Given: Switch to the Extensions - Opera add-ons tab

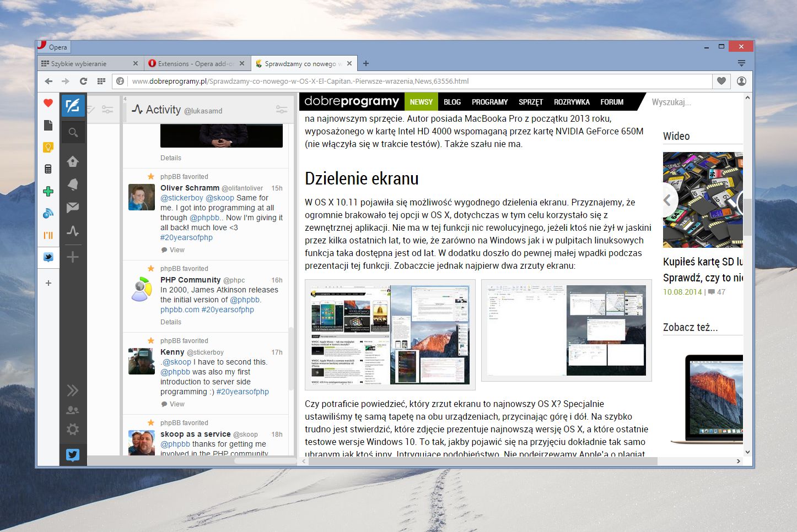Looking at the screenshot, I should click(196, 63).
